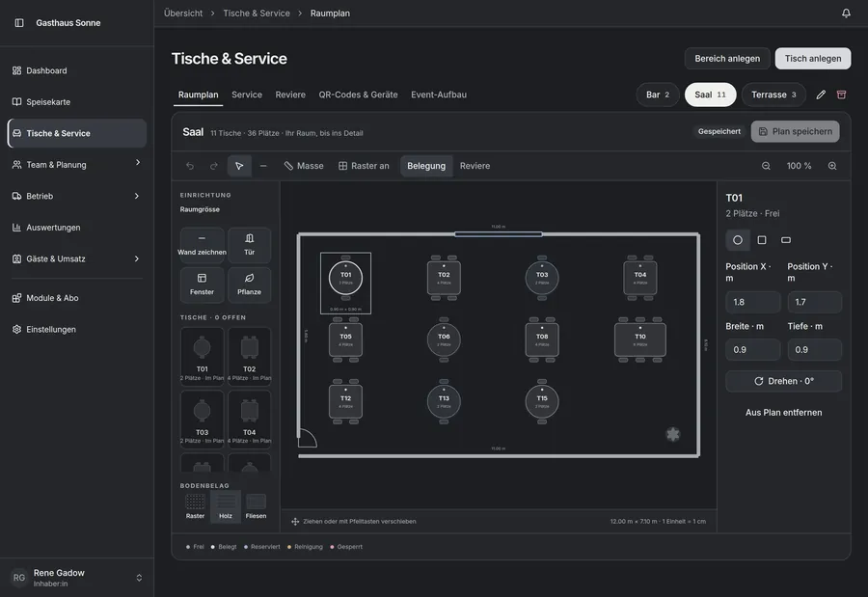Choose rectangular table shape
The width and height of the screenshot is (868, 597).
point(785,240)
